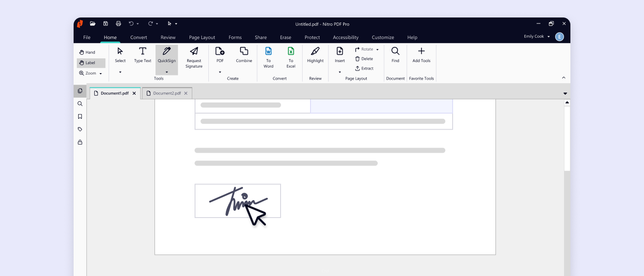Viewport: 644px width, 276px height.
Task: Select the Select tool
Action: point(120,54)
